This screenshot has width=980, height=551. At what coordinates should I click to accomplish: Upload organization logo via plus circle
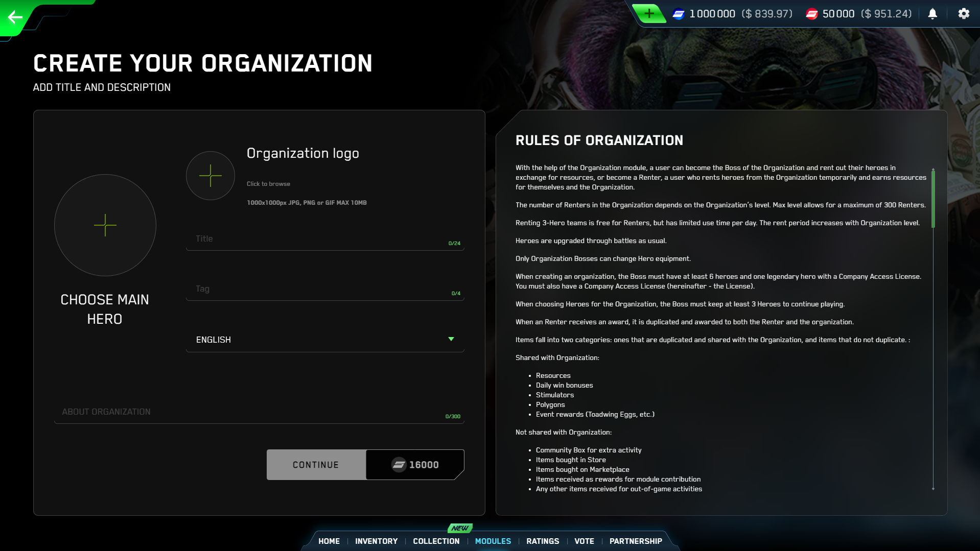point(210,176)
